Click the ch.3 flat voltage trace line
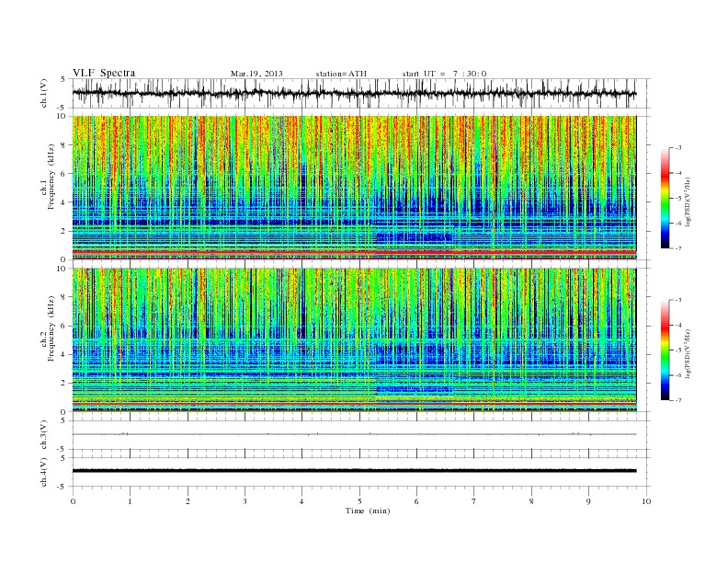Image resolution: width=728 pixels, height=563 pixels. coord(355,434)
